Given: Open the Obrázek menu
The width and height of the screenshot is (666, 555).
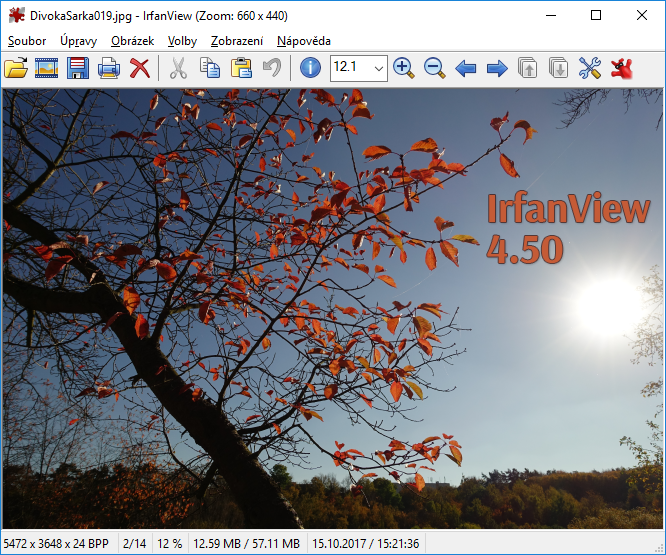Looking at the screenshot, I should [133, 41].
